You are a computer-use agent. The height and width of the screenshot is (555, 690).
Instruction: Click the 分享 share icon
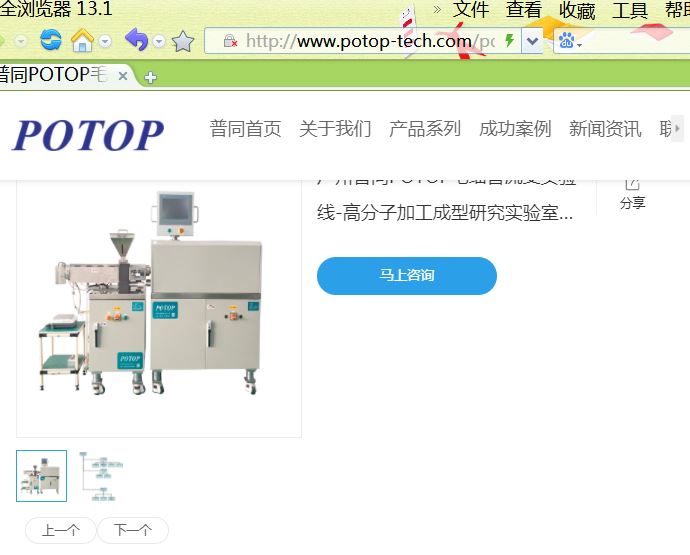pyautogui.click(x=633, y=196)
